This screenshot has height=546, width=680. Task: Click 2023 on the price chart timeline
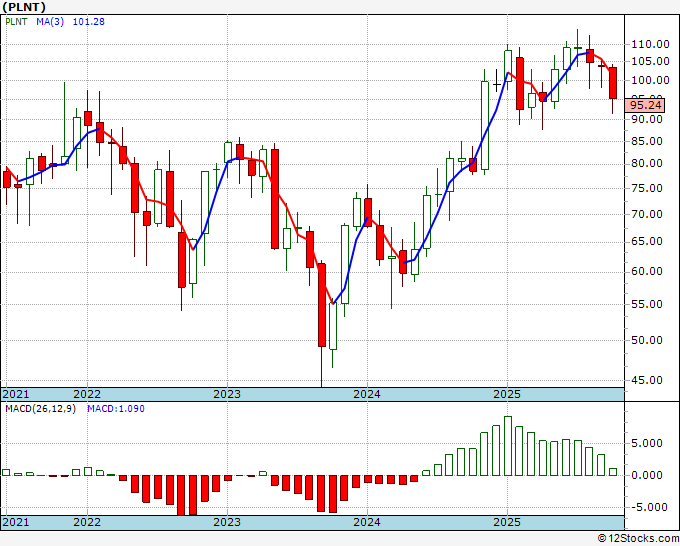click(227, 394)
